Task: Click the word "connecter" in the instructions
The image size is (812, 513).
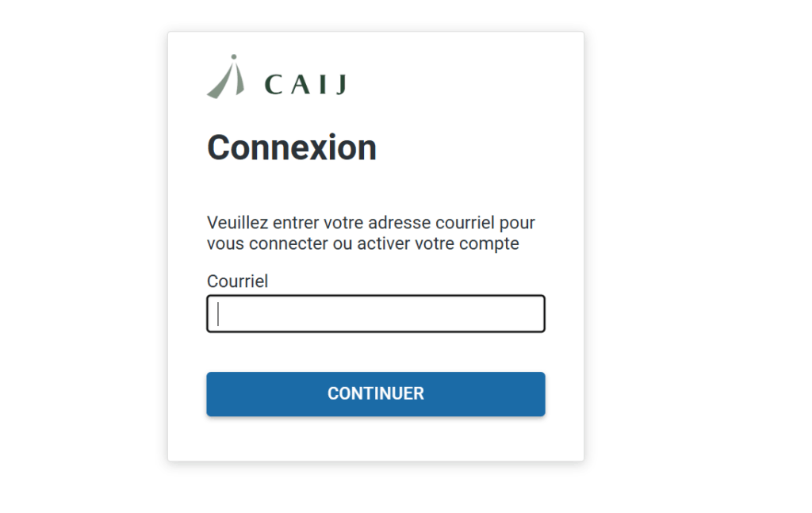Action: tap(289, 243)
